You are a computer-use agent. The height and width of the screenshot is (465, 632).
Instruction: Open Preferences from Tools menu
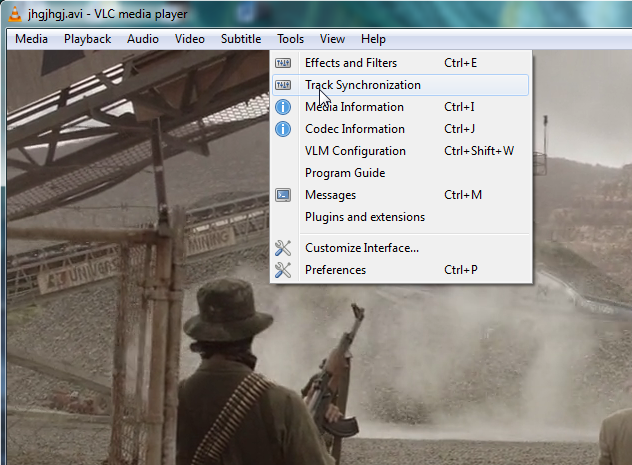click(401, 270)
